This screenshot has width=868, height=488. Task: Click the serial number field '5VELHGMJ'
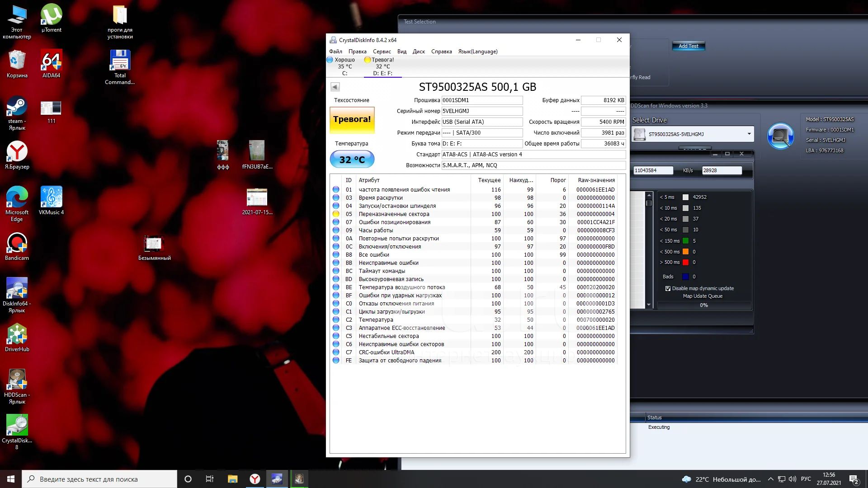[482, 111]
